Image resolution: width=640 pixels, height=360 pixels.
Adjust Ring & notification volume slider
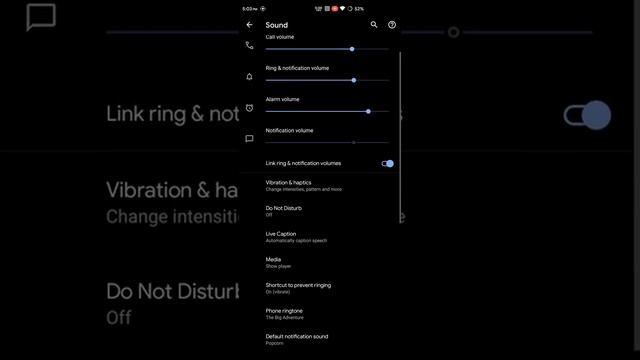(327, 80)
